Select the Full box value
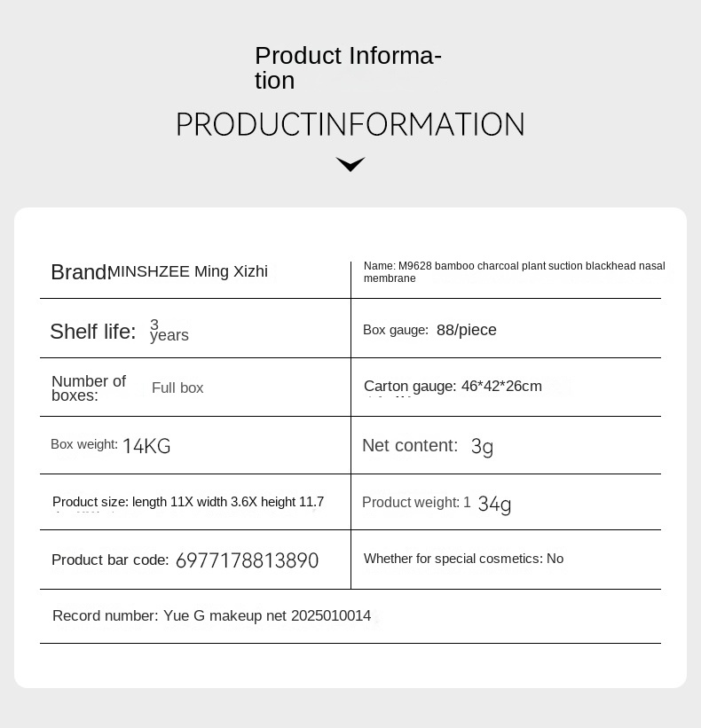The width and height of the screenshot is (701, 728). (177, 387)
